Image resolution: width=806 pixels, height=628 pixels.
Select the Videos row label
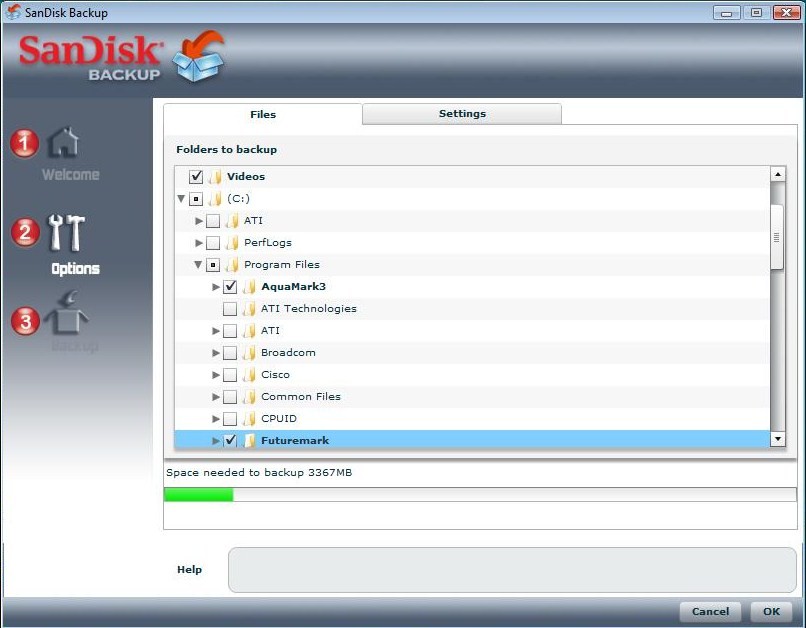(246, 177)
